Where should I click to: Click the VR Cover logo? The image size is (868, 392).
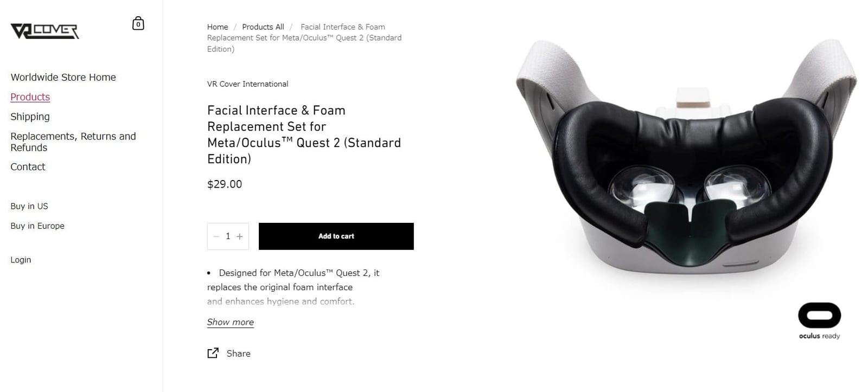45,31
